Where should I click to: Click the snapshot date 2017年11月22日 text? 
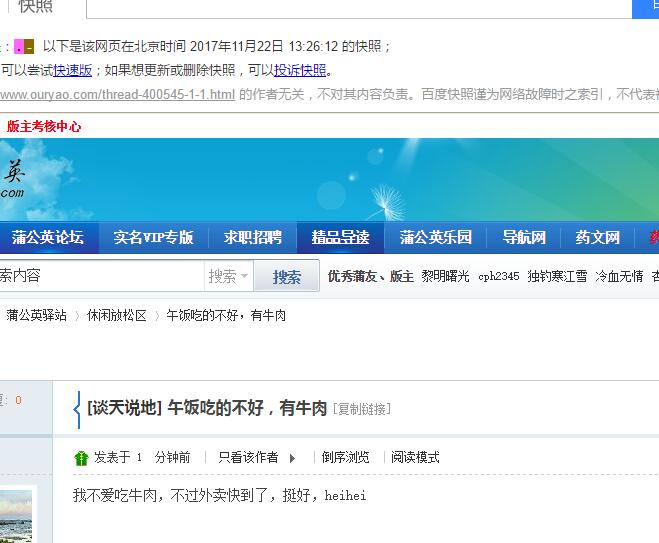click(x=237, y=46)
